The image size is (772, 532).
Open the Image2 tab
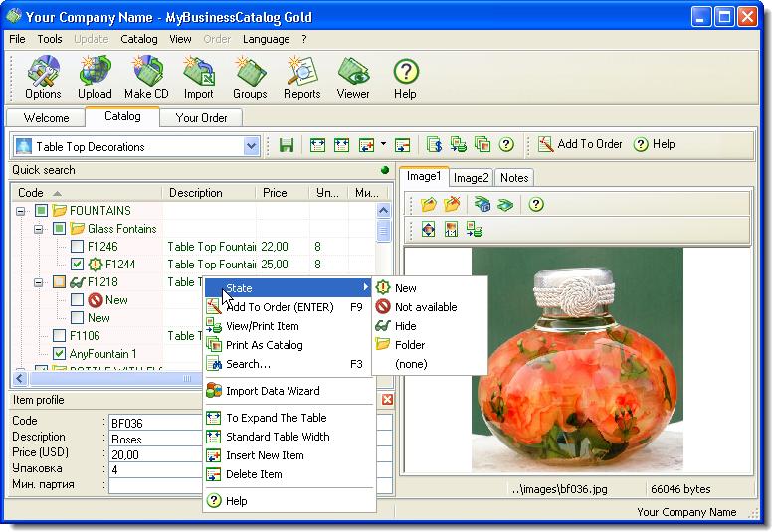point(472,178)
